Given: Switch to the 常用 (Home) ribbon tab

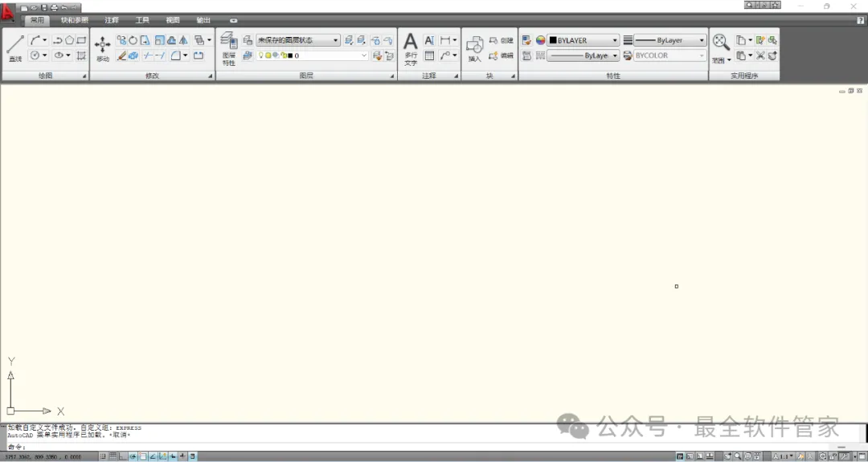Looking at the screenshot, I should [37, 20].
